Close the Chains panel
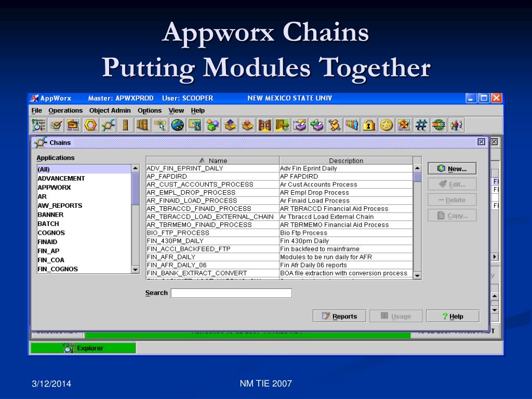 click(481, 142)
